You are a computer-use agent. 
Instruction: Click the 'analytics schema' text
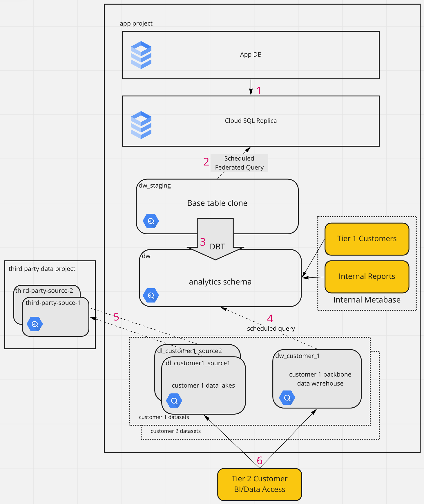pos(220,282)
